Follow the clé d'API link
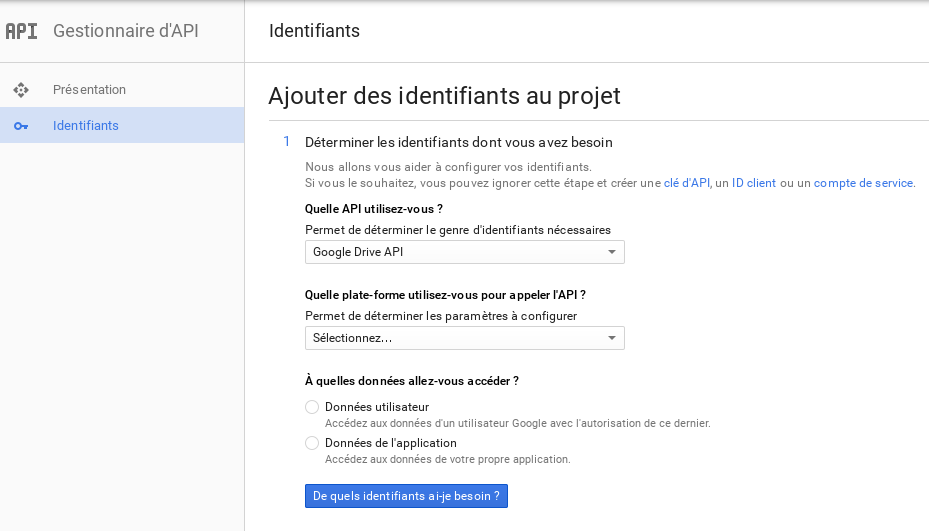The height and width of the screenshot is (531, 929). (687, 183)
